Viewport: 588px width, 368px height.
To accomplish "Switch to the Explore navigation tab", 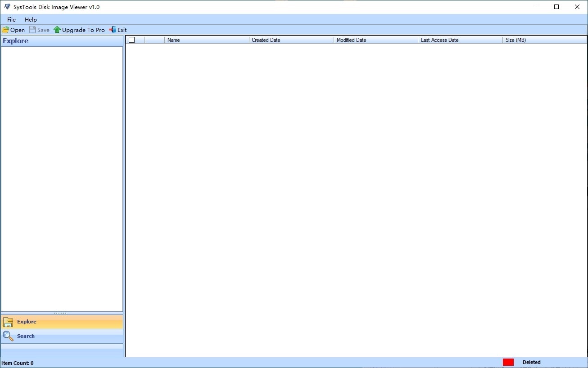I will (x=62, y=322).
